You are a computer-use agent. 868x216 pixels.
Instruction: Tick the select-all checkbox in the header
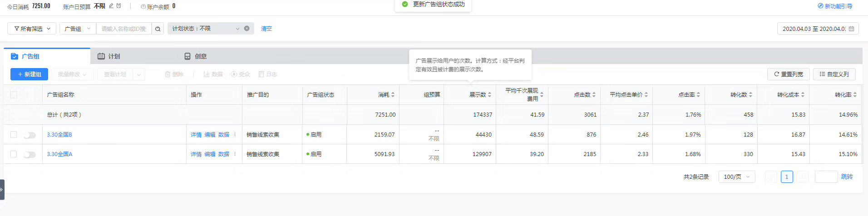coord(14,95)
